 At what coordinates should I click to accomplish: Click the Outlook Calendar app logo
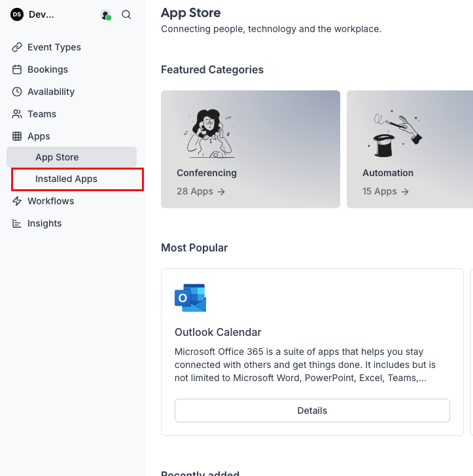190,298
